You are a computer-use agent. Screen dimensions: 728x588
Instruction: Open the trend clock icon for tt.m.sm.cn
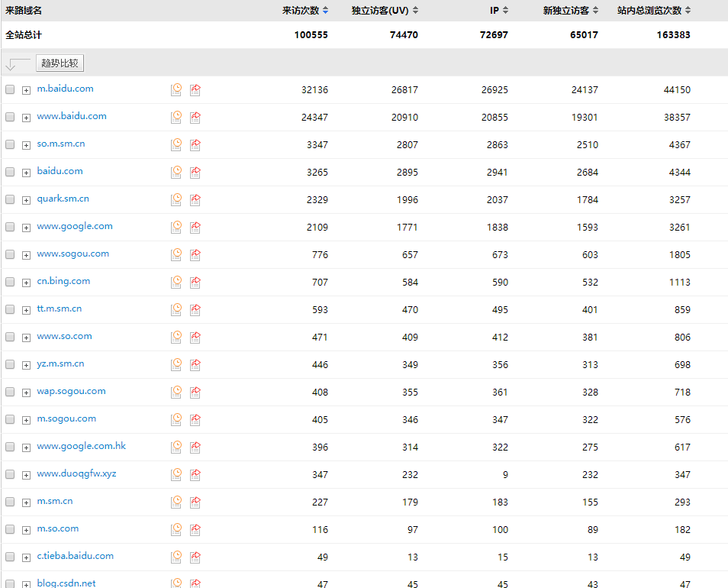pyautogui.click(x=176, y=309)
